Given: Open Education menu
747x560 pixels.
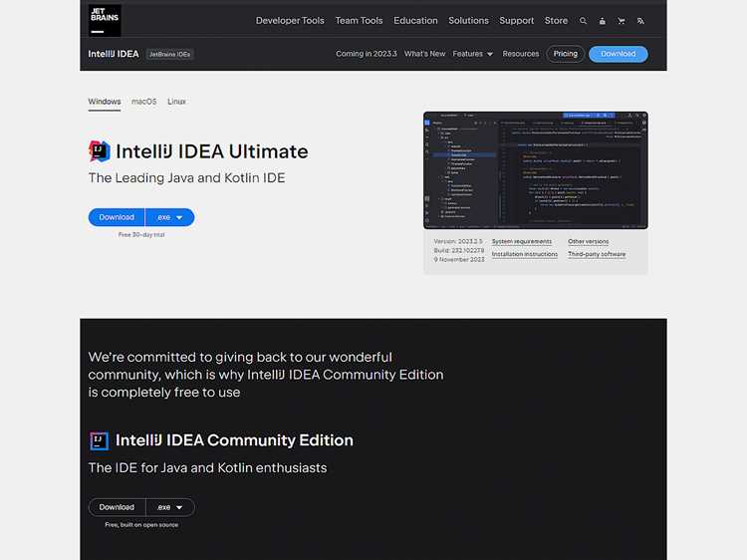Looking at the screenshot, I should 415,21.
